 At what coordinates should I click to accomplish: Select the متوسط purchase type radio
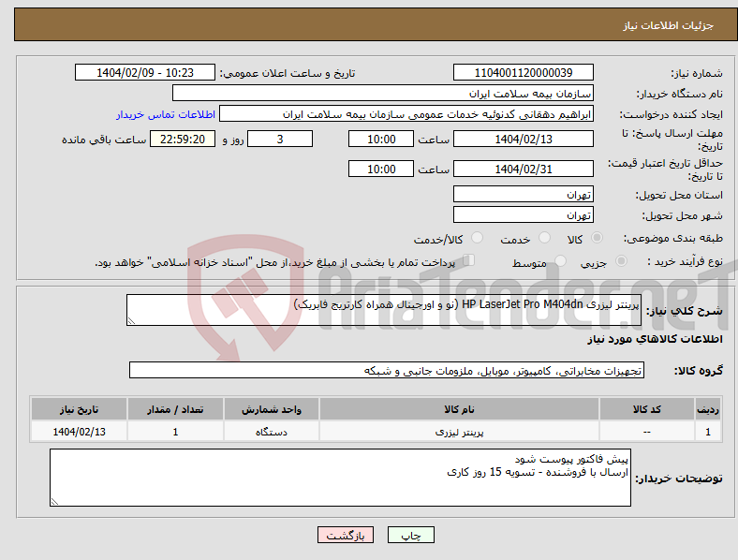[x=561, y=260]
